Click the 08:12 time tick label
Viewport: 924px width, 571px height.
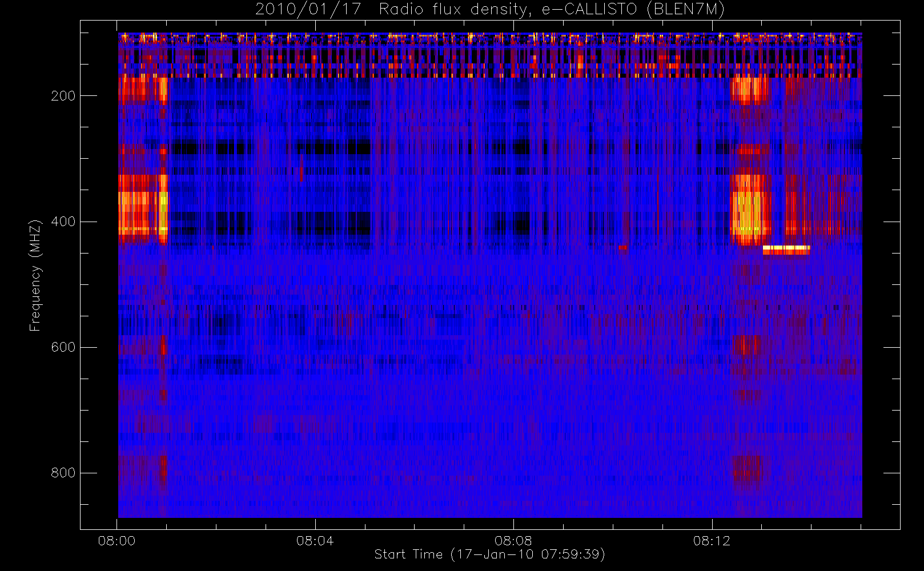tap(712, 540)
